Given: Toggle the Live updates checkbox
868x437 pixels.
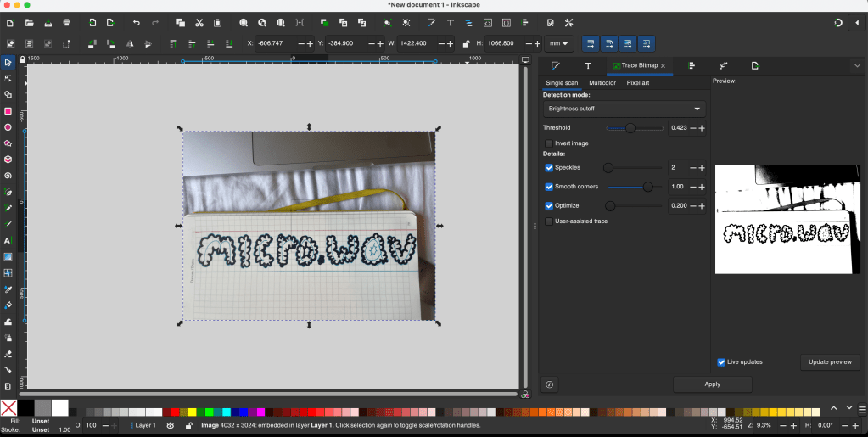Looking at the screenshot, I should coord(721,362).
